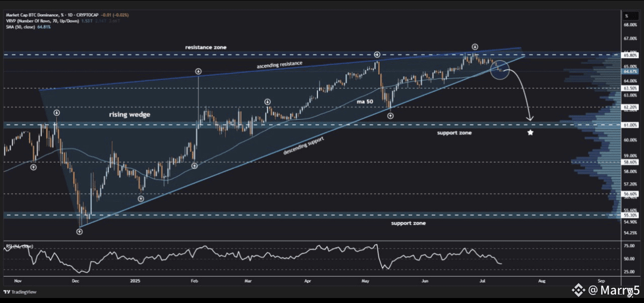
Task: Select the RSI indicator legend label
Action: point(19,246)
